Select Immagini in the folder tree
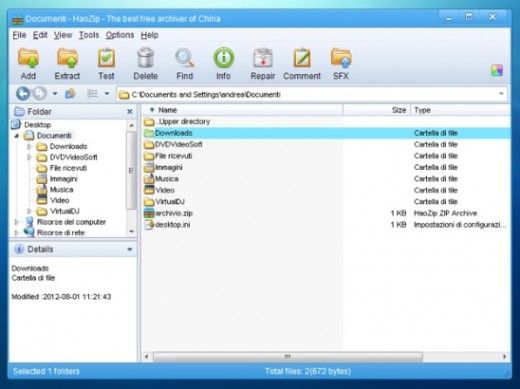Viewport: 520px width, 389px height. point(63,179)
